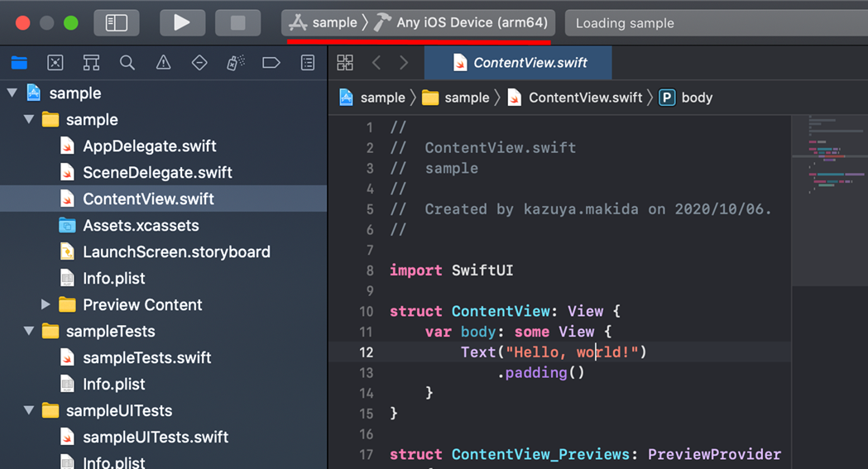Open the Report navigator
This screenshot has width=868, height=469.
[308, 63]
